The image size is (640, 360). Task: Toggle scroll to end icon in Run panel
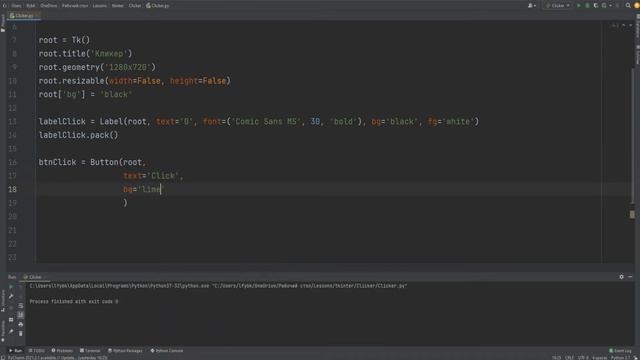click(20, 315)
